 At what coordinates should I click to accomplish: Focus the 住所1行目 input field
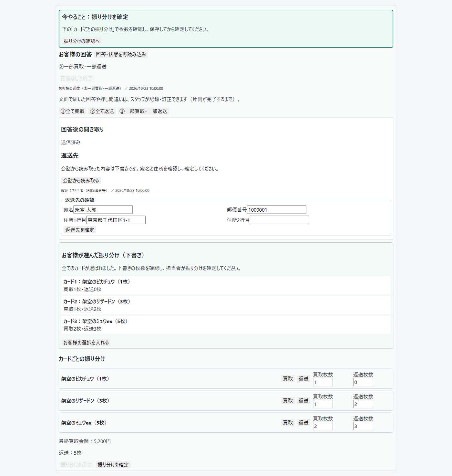pos(116,220)
